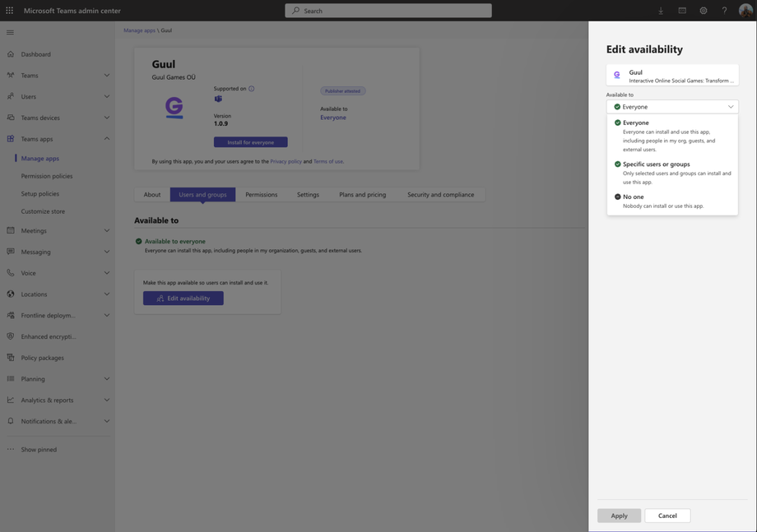Open the Available to Everyone dropdown
This screenshot has height=532, width=757.
[x=672, y=107]
